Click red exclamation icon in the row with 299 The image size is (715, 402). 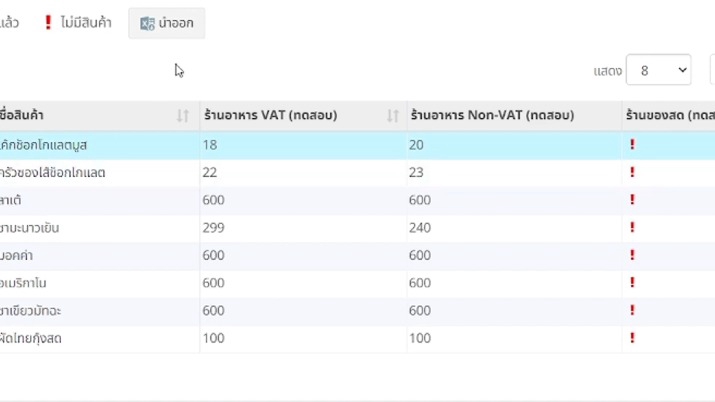coord(632,228)
